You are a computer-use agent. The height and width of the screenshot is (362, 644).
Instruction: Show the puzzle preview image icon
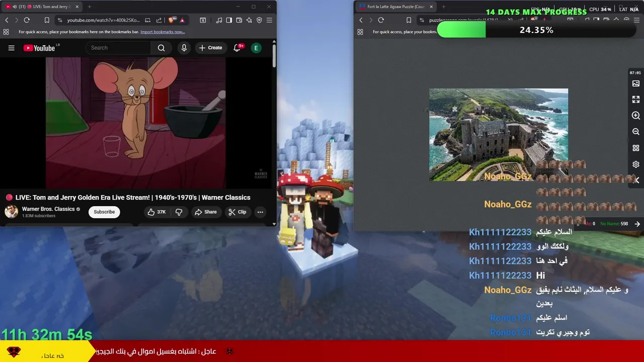(636, 83)
